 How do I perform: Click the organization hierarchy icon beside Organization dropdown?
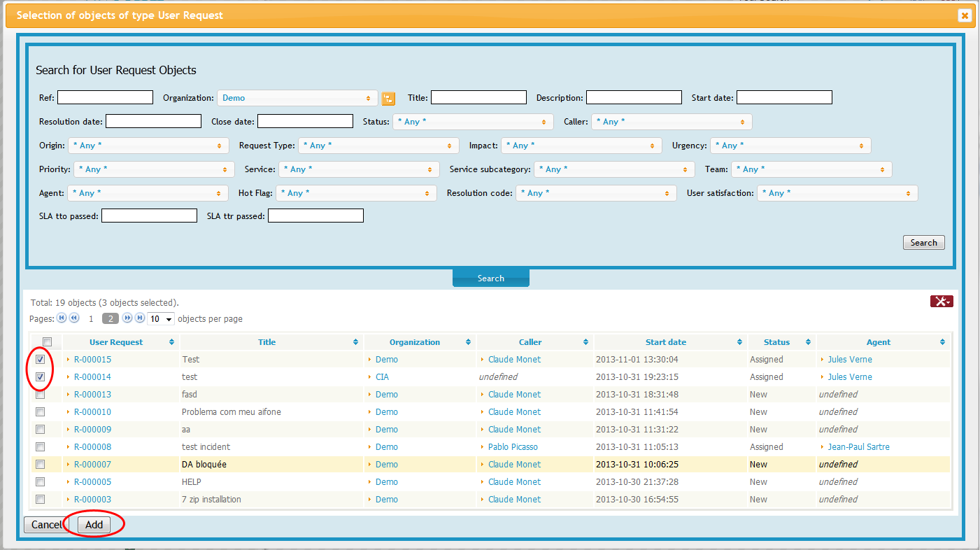388,99
